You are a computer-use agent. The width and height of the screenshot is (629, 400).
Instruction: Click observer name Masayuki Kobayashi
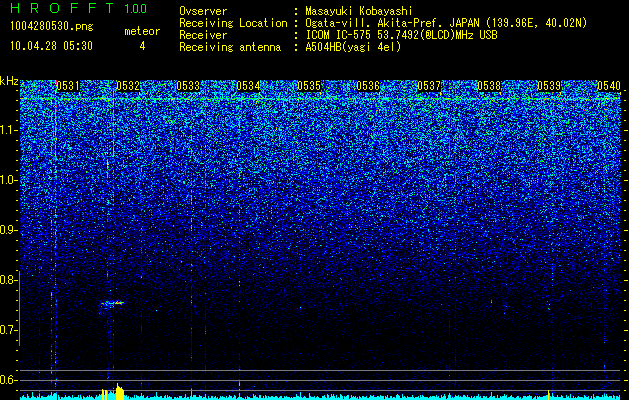[x=358, y=11]
